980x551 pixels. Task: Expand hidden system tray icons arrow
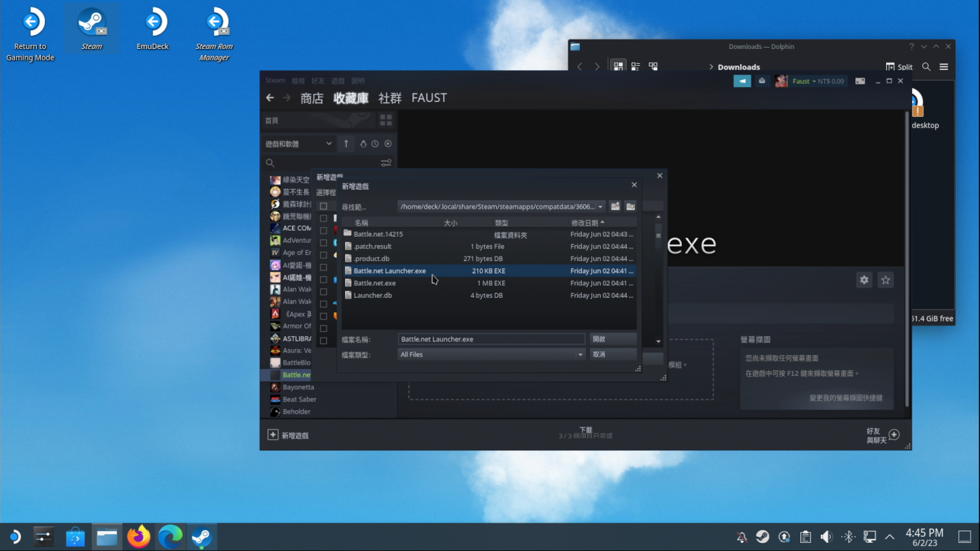pyautogui.click(x=890, y=537)
